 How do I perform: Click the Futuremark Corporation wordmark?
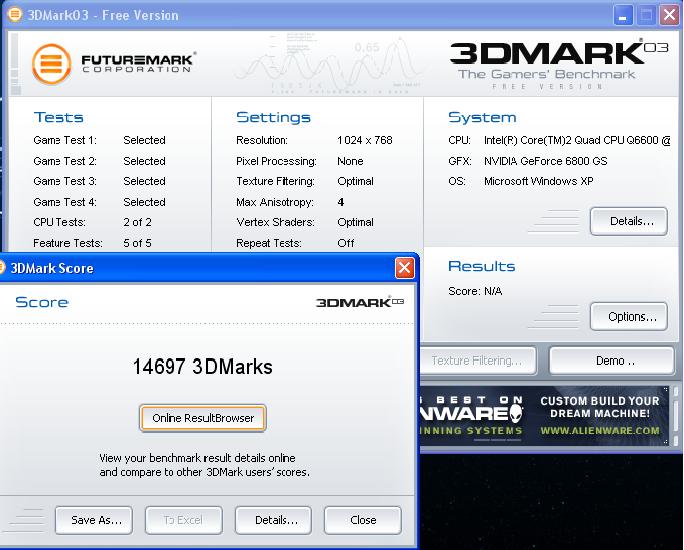(138, 62)
